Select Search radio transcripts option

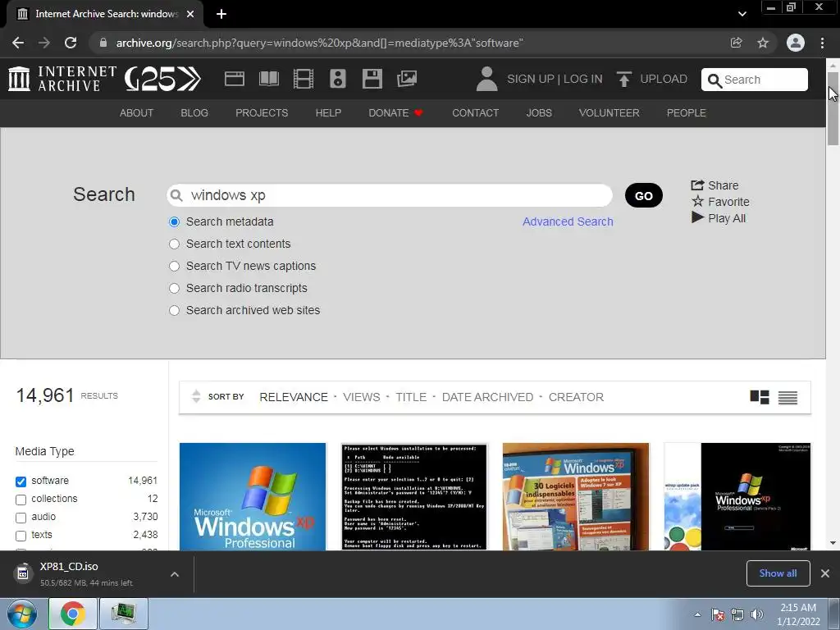coord(174,288)
